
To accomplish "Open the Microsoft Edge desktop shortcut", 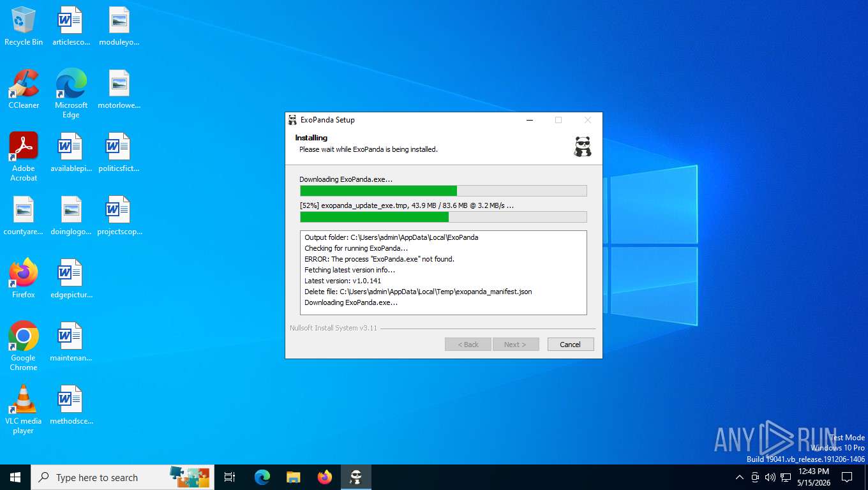I will 71,94.
